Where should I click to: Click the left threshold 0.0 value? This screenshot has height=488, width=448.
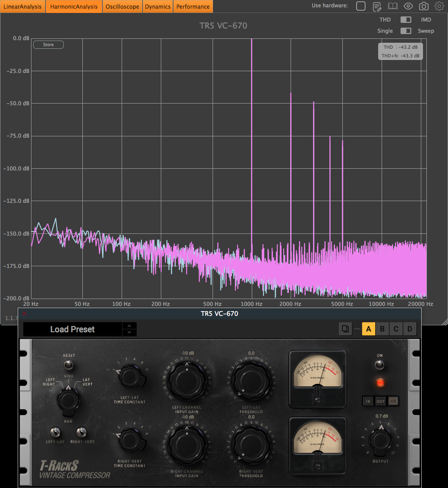coord(251,353)
